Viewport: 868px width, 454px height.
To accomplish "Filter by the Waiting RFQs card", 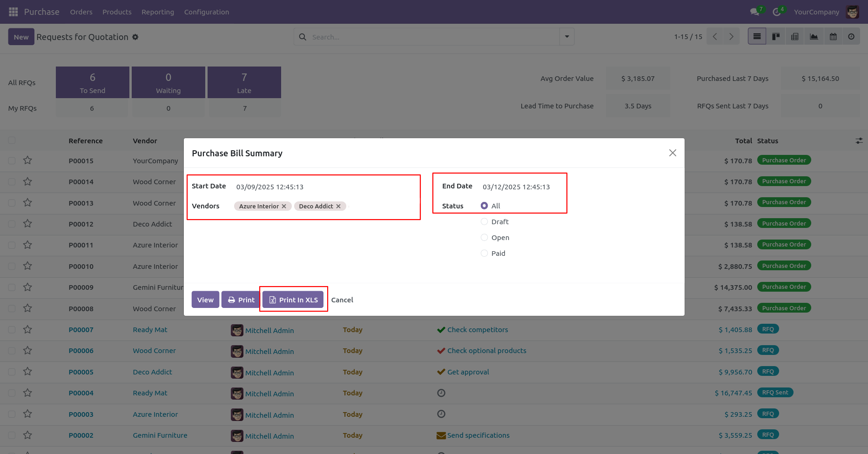I will [x=168, y=82].
